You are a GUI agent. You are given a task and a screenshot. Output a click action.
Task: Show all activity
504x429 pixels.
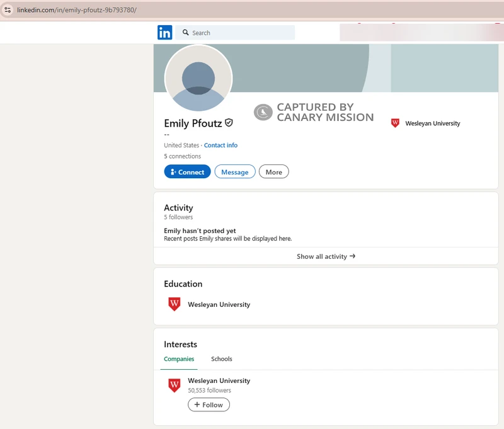coord(326,256)
